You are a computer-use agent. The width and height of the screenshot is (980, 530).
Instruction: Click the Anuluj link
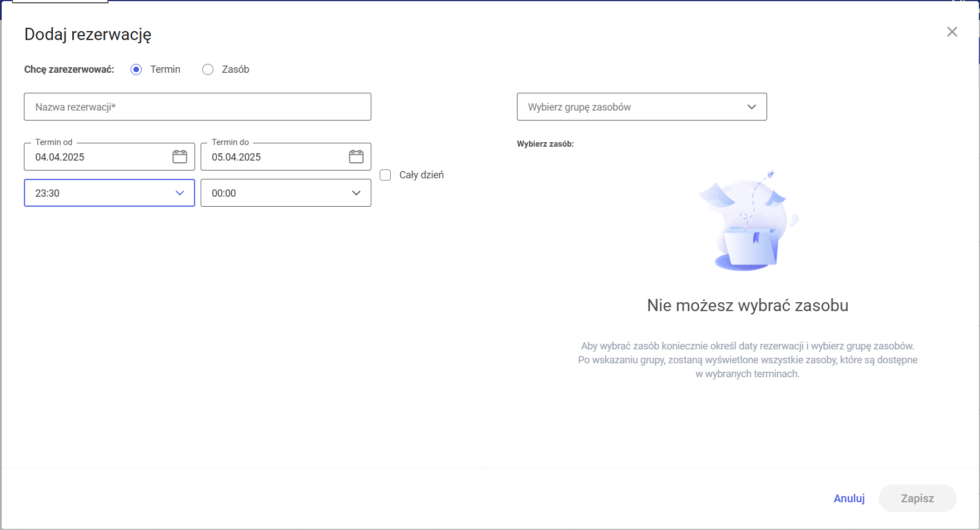tap(849, 498)
